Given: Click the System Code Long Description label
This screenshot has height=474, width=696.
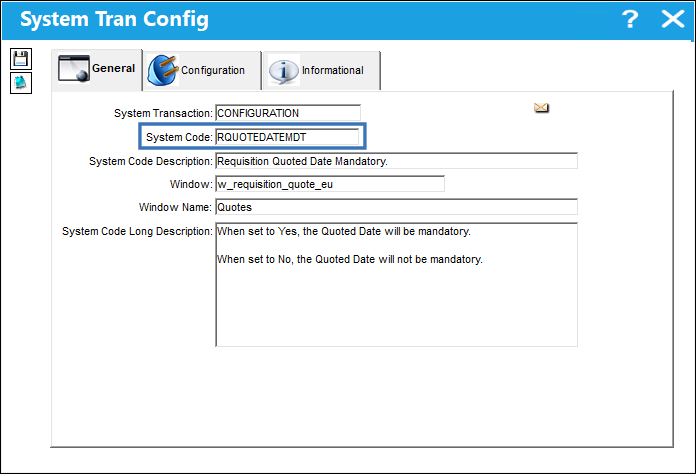Looking at the screenshot, I should point(138,231).
